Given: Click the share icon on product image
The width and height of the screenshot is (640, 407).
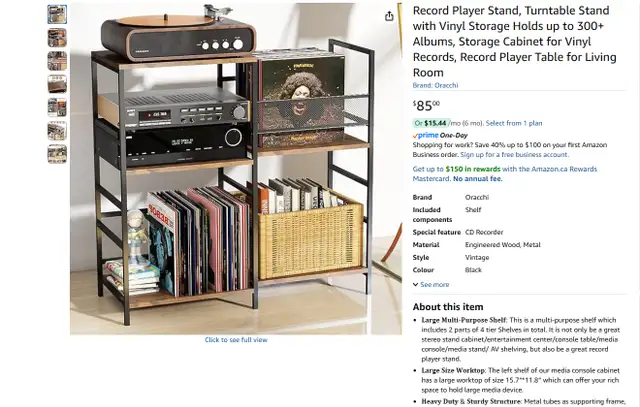Looking at the screenshot, I should point(389,16).
